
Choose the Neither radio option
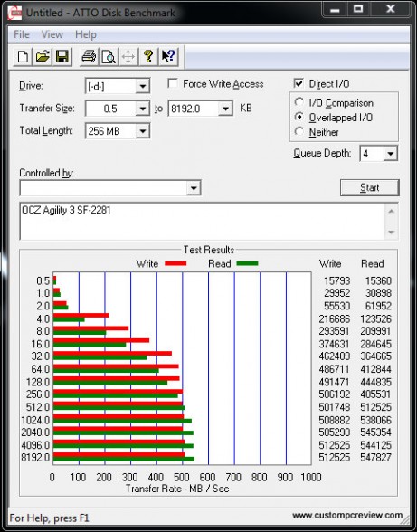click(x=299, y=132)
